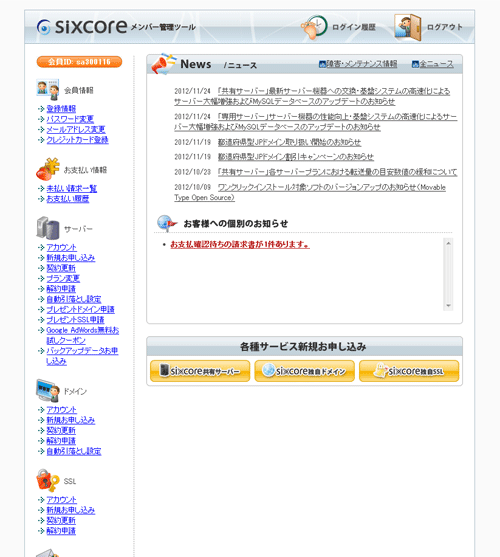This screenshot has height=557, width=500.
Task: Open 2012/11/24 「共有サーバー」最新サーバー news article
Action: point(312,96)
